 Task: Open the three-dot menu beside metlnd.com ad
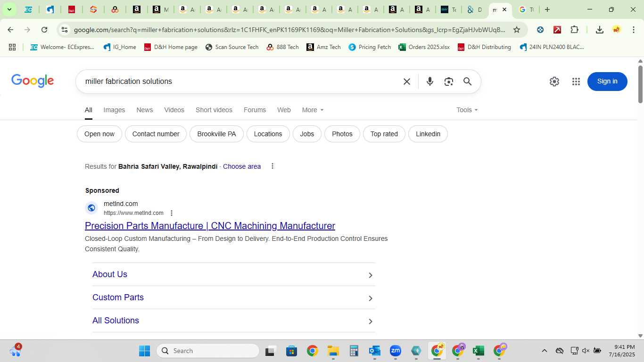click(x=172, y=213)
